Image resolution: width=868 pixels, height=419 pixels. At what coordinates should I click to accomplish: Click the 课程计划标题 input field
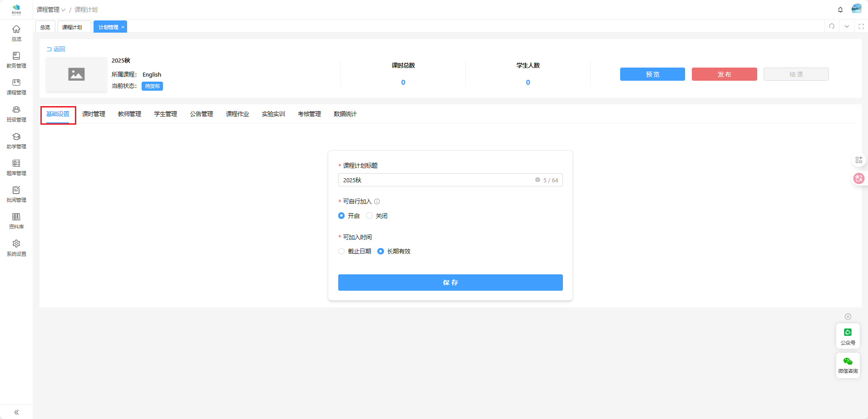coord(436,180)
